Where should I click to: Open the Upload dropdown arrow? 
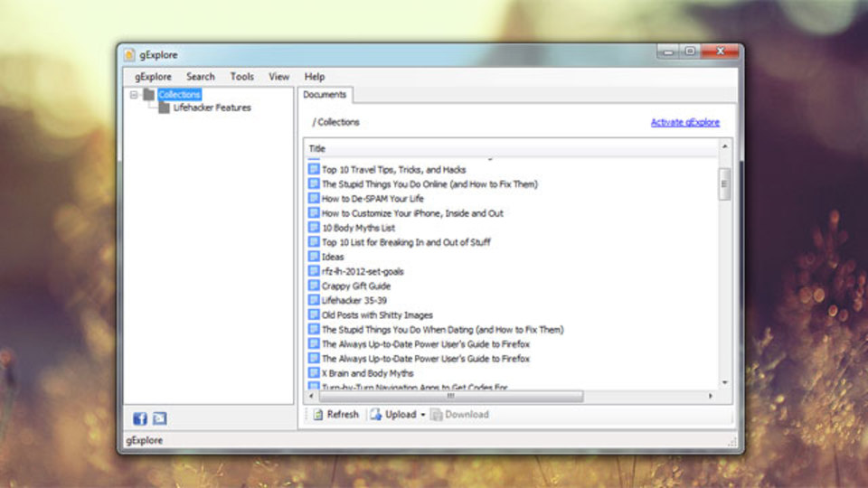(423, 415)
